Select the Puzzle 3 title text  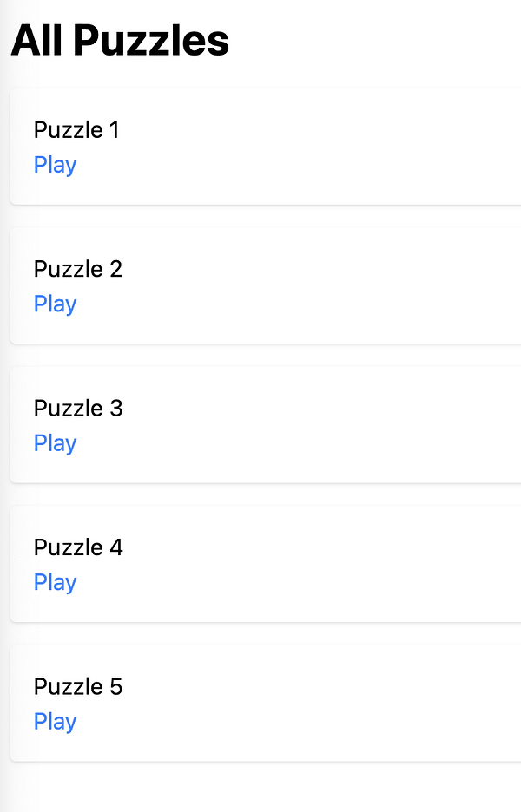78,408
